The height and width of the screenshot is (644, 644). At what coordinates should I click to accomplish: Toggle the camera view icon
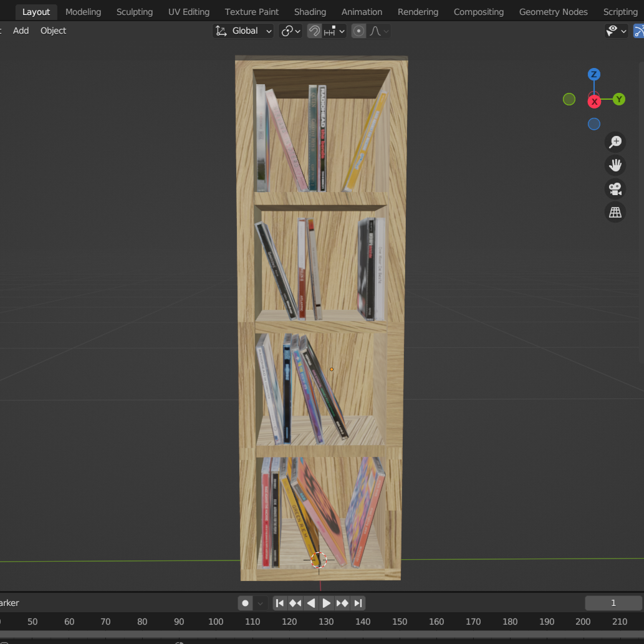pyautogui.click(x=615, y=189)
